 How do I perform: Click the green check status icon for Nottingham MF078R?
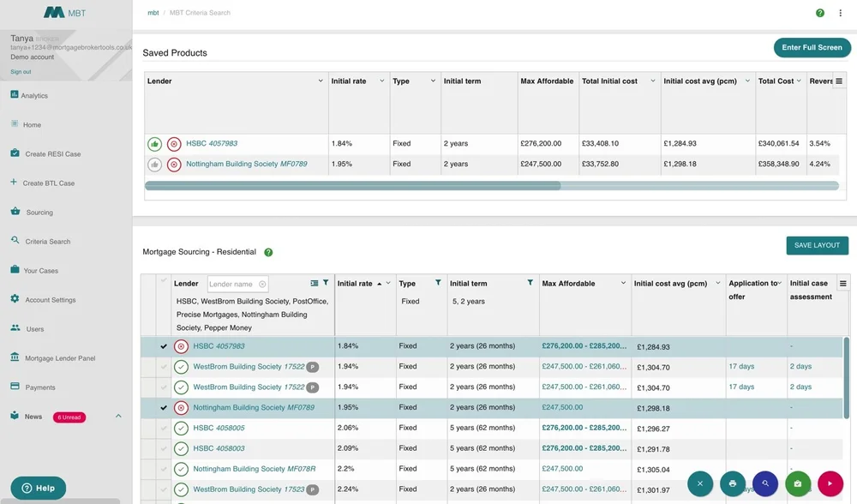(181, 469)
